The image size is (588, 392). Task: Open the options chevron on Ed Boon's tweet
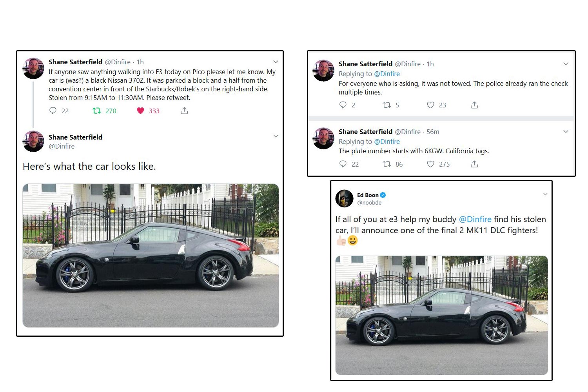545,194
